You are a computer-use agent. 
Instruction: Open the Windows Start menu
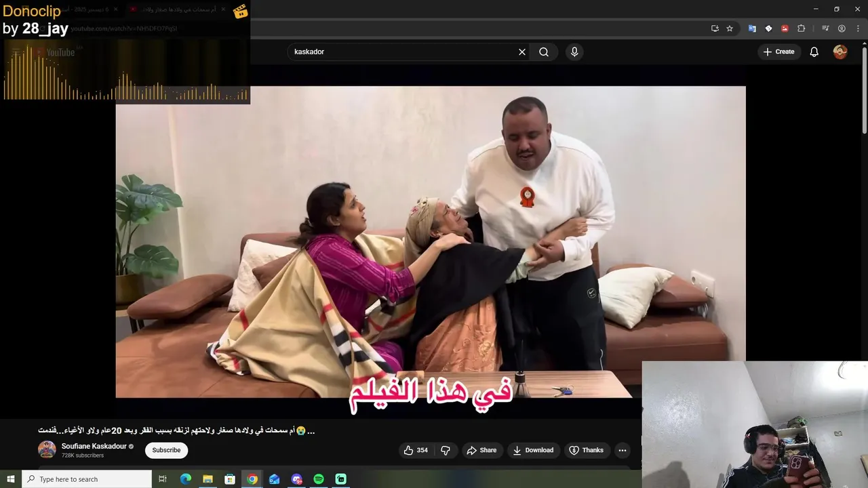click(10, 479)
